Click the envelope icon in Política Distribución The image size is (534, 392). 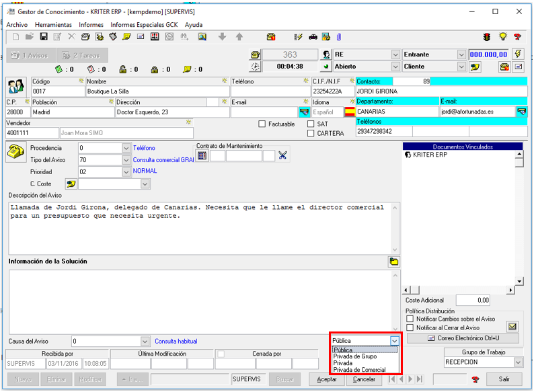click(512, 327)
